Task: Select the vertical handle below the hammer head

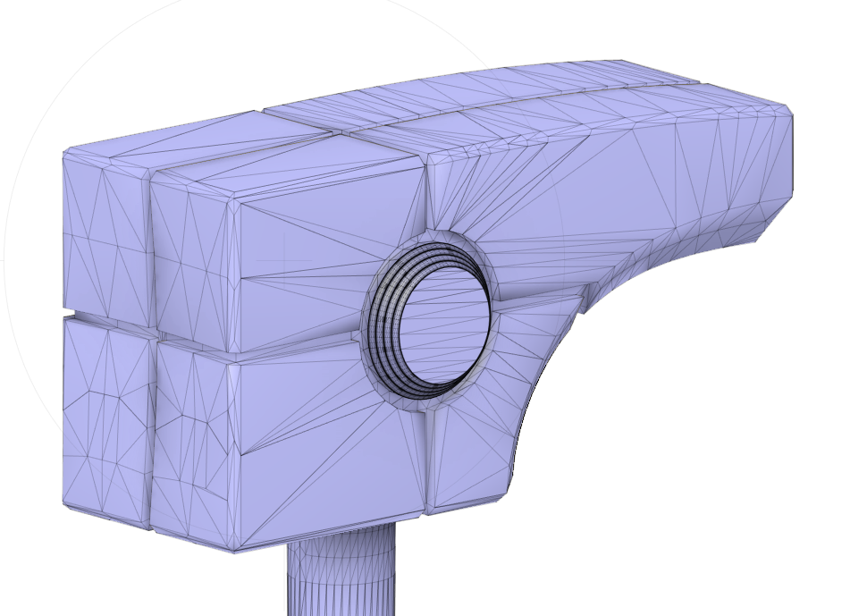Action: coord(340,581)
